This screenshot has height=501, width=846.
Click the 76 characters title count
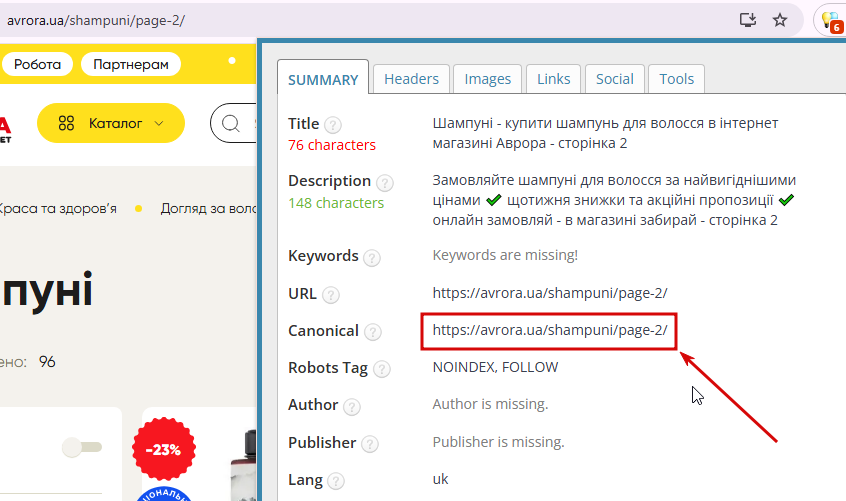click(x=332, y=145)
